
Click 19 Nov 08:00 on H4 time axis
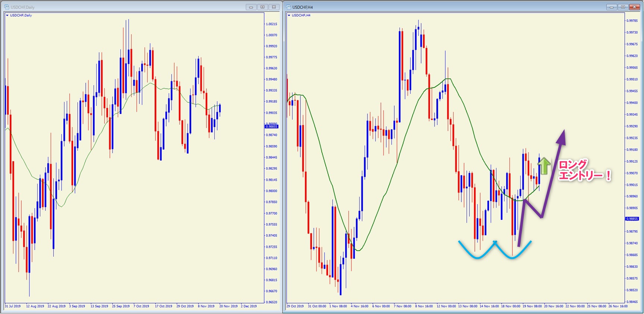click(532, 306)
